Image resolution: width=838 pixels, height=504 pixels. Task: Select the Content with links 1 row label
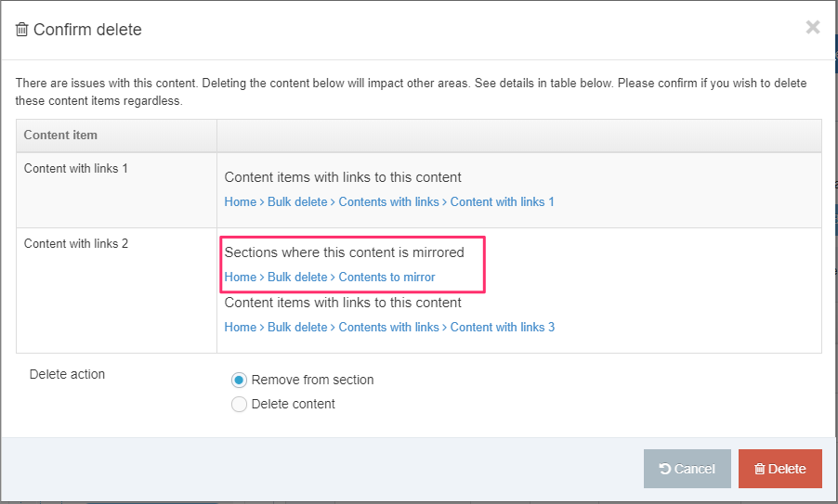coord(76,169)
